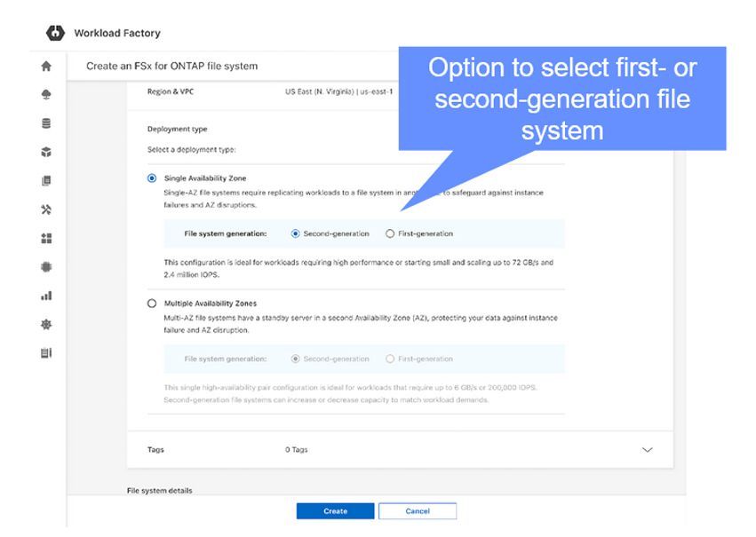Screen dimensions: 756x537
Task: Open the database stack icon in the sidebar
Action: pos(46,123)
